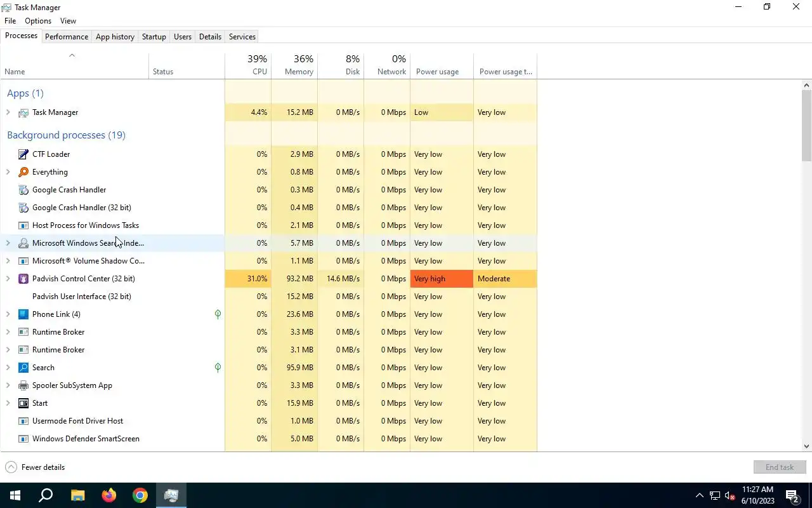Open taskbar search magnifier
The image size is (812, 508).
46,495
